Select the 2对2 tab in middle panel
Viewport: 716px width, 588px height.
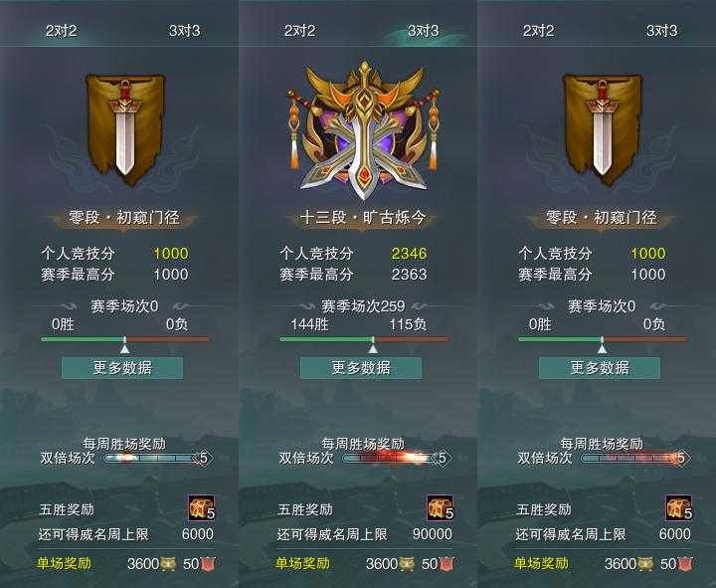(x=299, y=31)
